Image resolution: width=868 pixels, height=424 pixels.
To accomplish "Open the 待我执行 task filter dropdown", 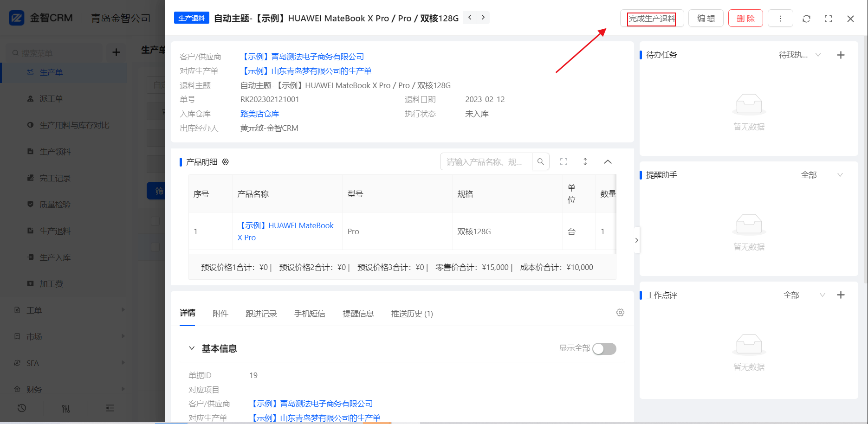I will [x=800, y=55].
